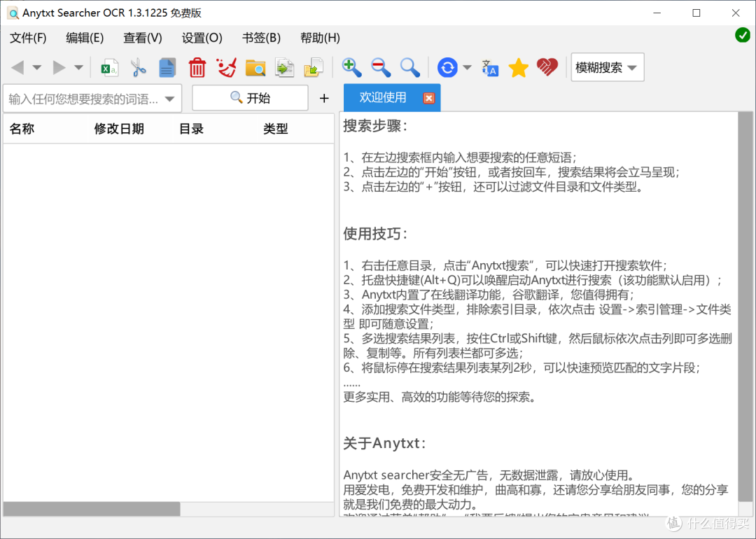This screenshot has height=539, width=756.
Task: Open the 设置(O) menu
Action: coord(202,38)
